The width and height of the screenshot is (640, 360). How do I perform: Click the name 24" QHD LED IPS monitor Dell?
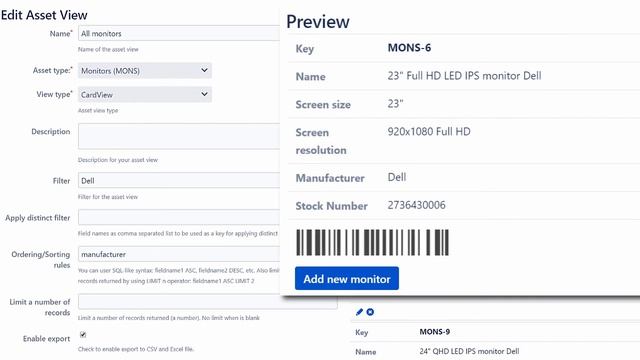click(469, 351)
